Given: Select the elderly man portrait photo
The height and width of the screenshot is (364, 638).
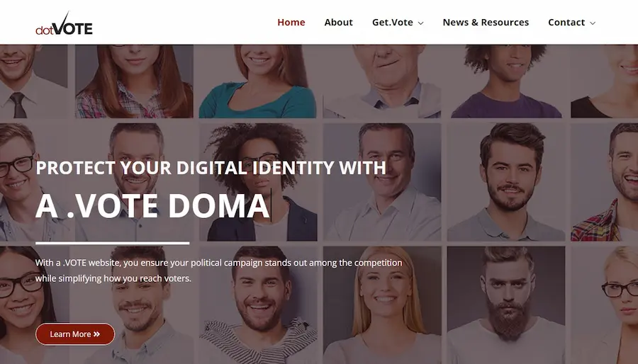Looking at the screenshot, I should [381, 81].
